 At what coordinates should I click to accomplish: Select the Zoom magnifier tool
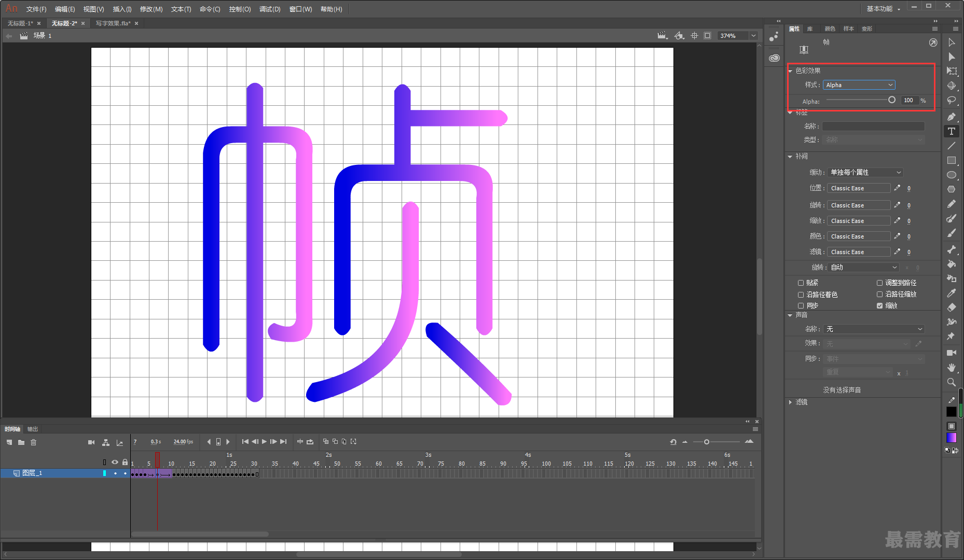click(952, 382)
